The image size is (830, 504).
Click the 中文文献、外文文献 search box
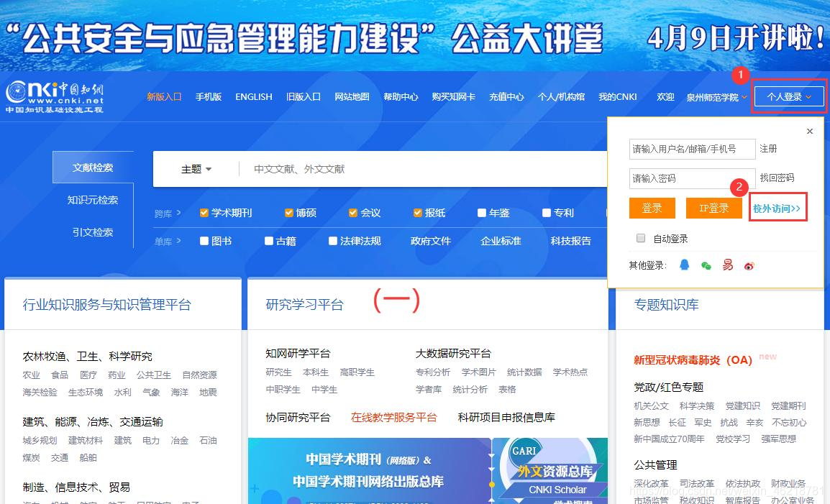click(x=424, y=169)
